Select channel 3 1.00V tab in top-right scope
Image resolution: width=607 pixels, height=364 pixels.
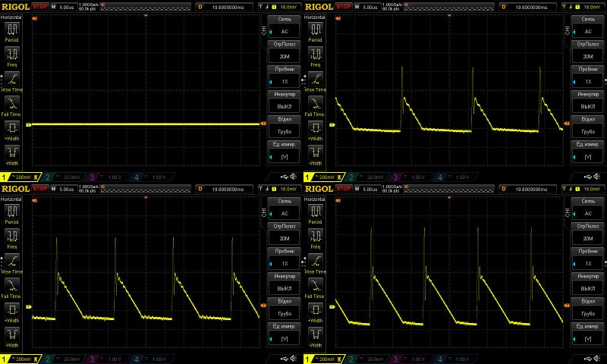tap(410, 177)
